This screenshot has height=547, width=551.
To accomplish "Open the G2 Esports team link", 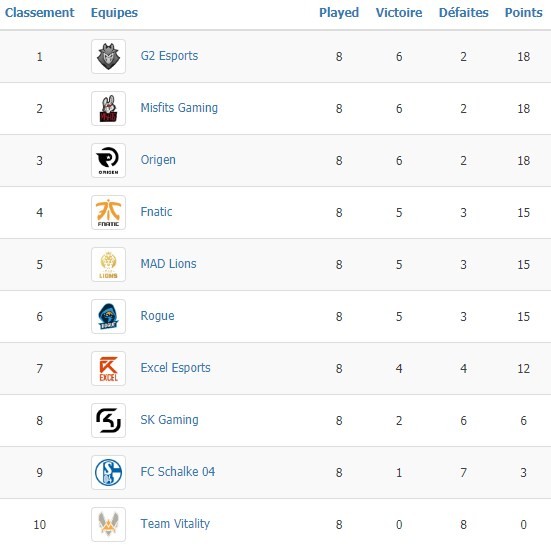I will coord(169,56).
